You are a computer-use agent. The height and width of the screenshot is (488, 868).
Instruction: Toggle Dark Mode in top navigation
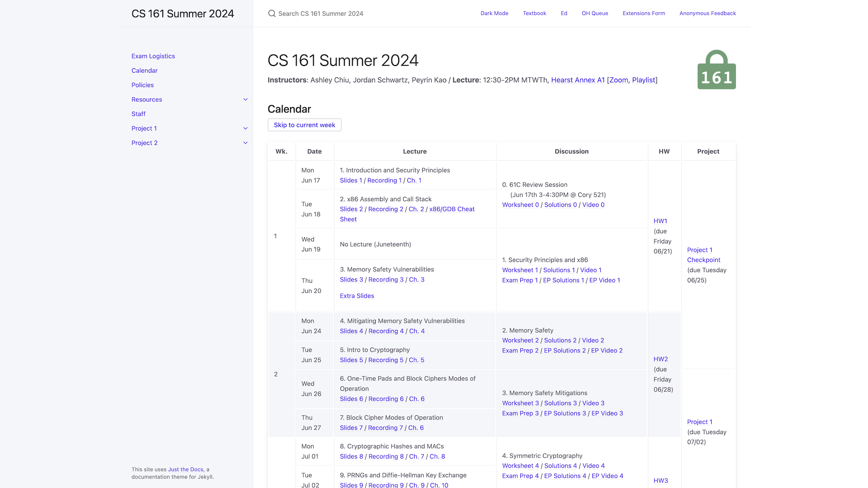[494, 13]
